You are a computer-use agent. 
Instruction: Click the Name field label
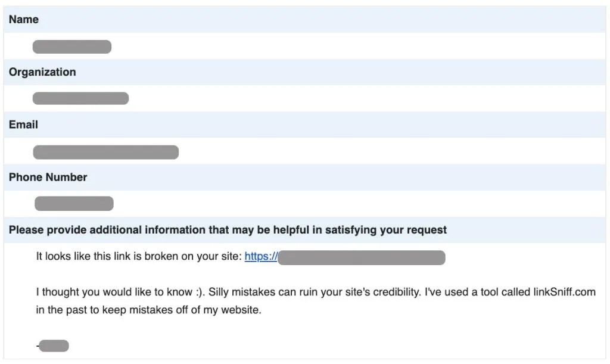tap(24, 20)
